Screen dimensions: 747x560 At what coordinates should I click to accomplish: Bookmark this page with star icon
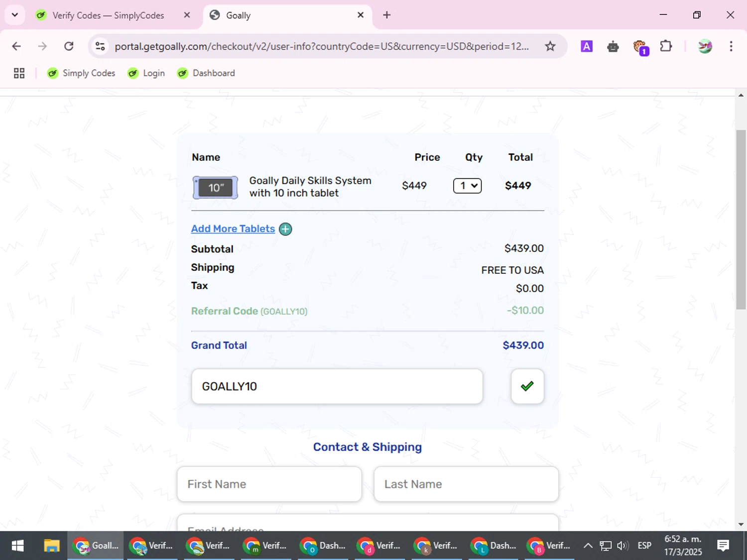tap(550, 46)
